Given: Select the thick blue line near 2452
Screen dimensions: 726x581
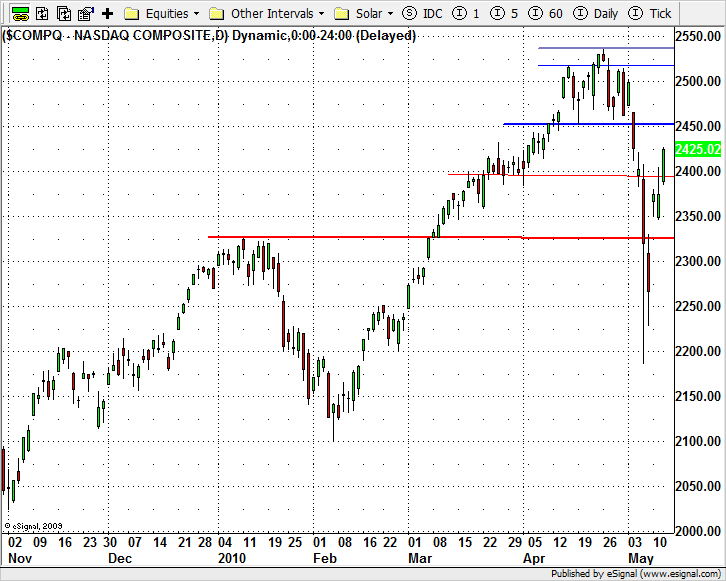Looking at the screenshot, I should pyautogui.click(x=588, y=124).
